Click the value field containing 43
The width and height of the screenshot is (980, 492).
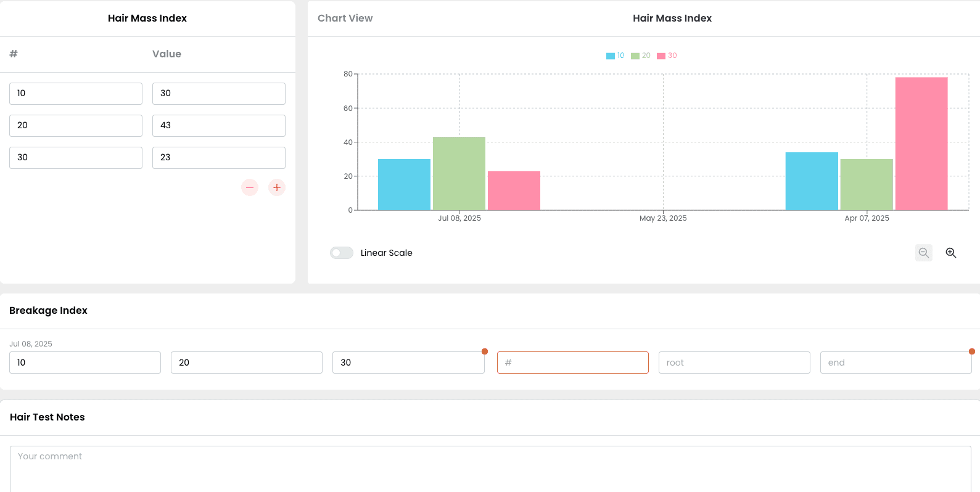point(218,126)
